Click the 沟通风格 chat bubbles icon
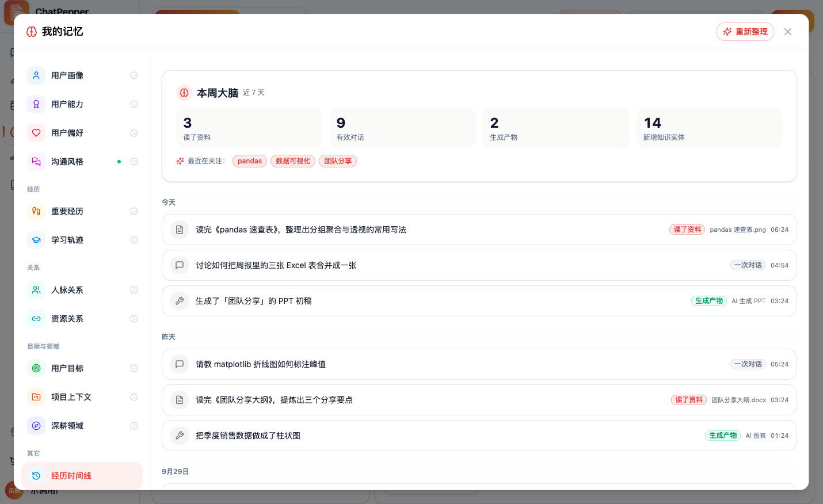 [x=36, y=162]
